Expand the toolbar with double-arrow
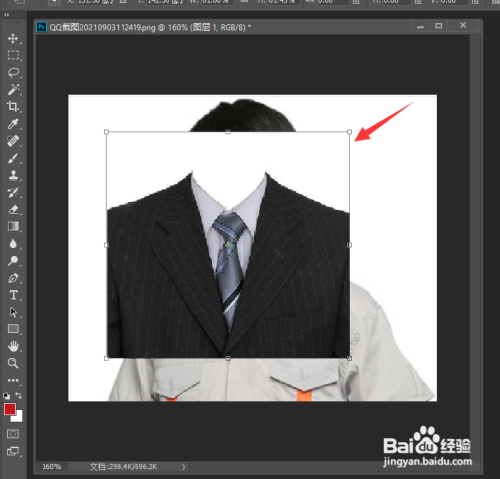Image resolution: width=500 pixels, height=479 pixels. tap(6, 15)
